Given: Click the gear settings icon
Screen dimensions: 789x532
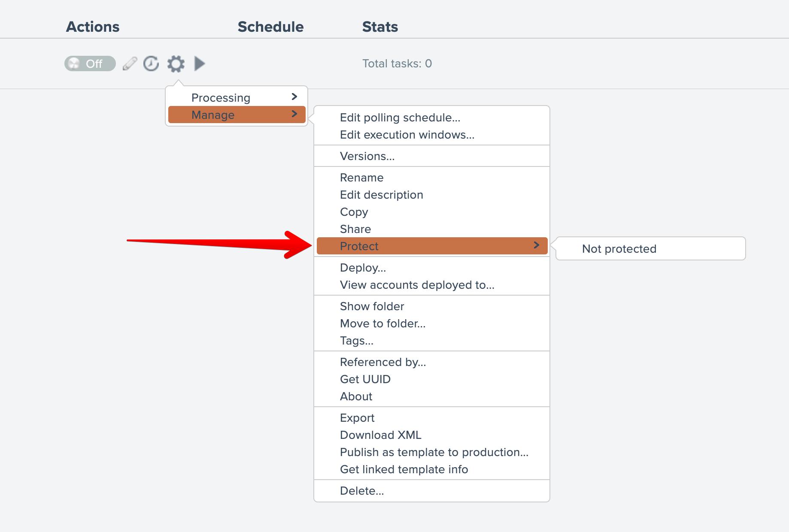Looking at the screenshot, I should click(x=176, y=63).
